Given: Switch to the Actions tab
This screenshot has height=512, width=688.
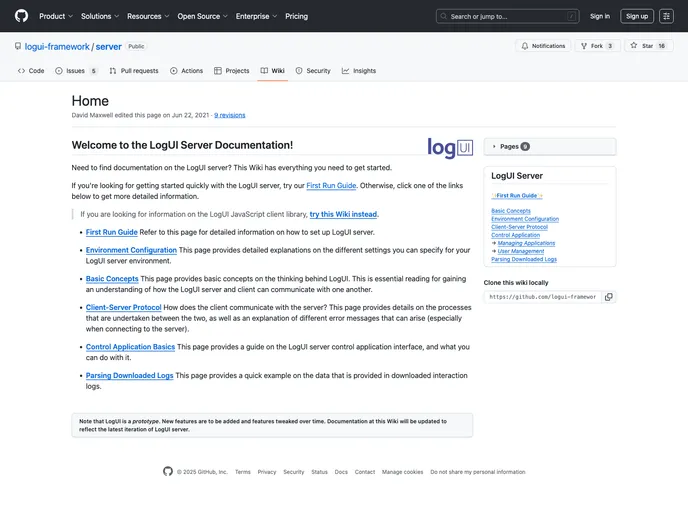Looking at the screenshot, I should [x=186, y=71].
